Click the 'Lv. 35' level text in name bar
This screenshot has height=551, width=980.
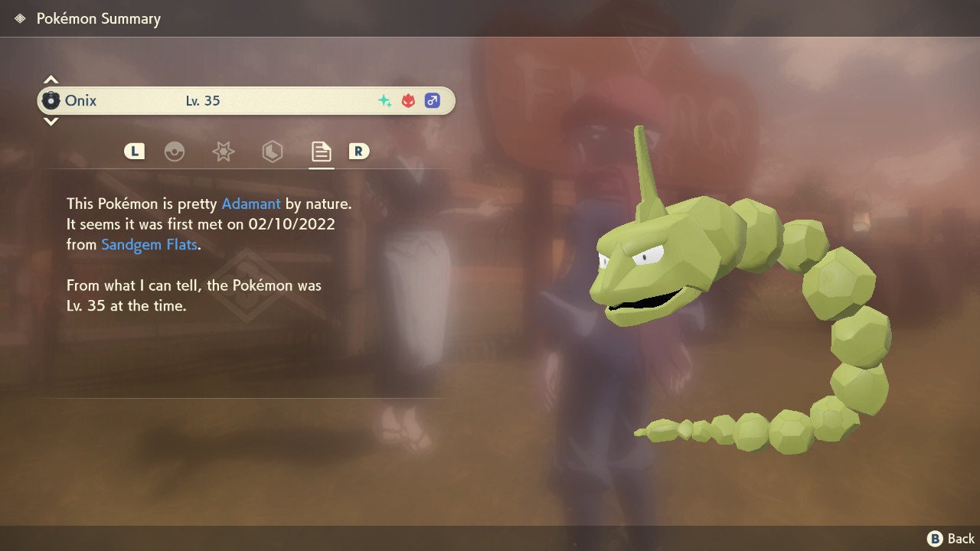point(203,100)
